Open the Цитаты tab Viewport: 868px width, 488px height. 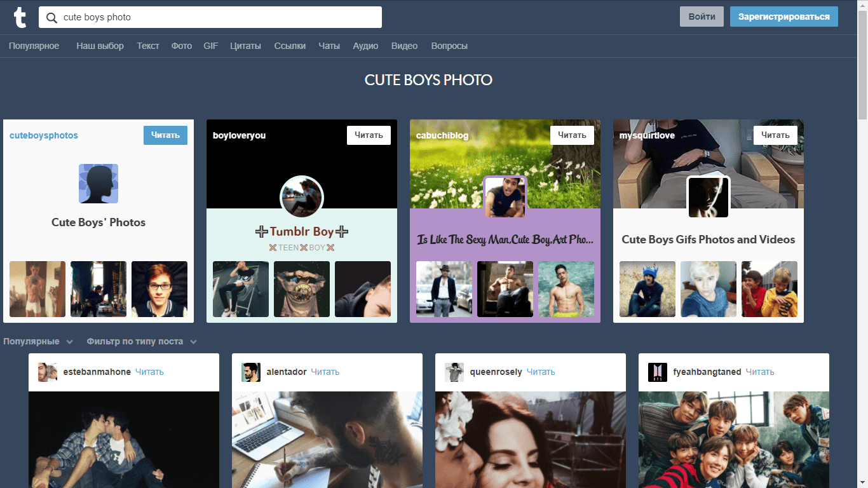coord(246,46)
